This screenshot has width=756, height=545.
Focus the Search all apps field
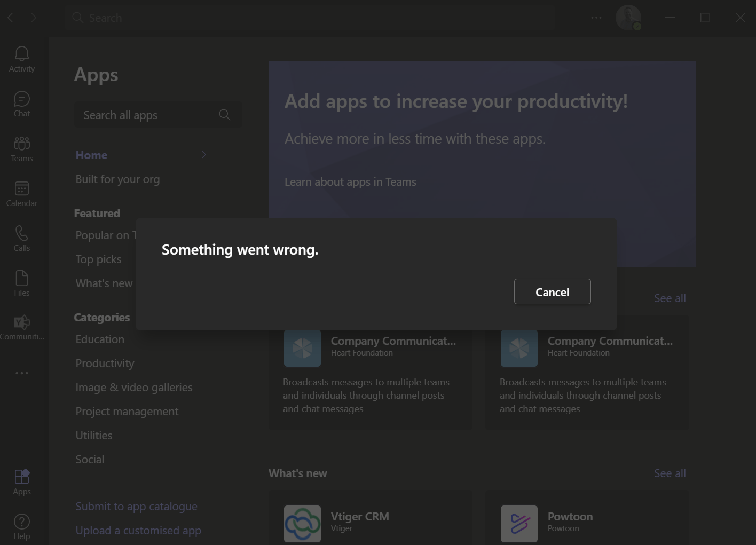[x=157, y=115]
